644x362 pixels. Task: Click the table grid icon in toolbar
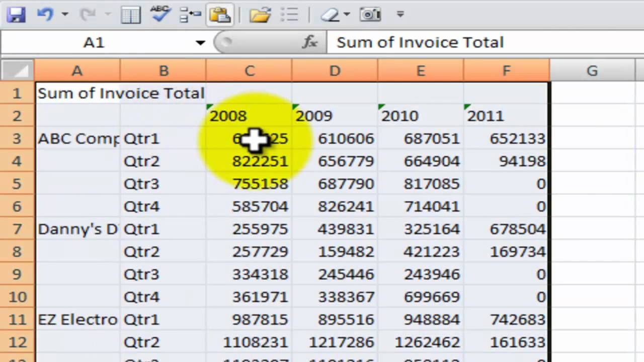tap(131, 15)
